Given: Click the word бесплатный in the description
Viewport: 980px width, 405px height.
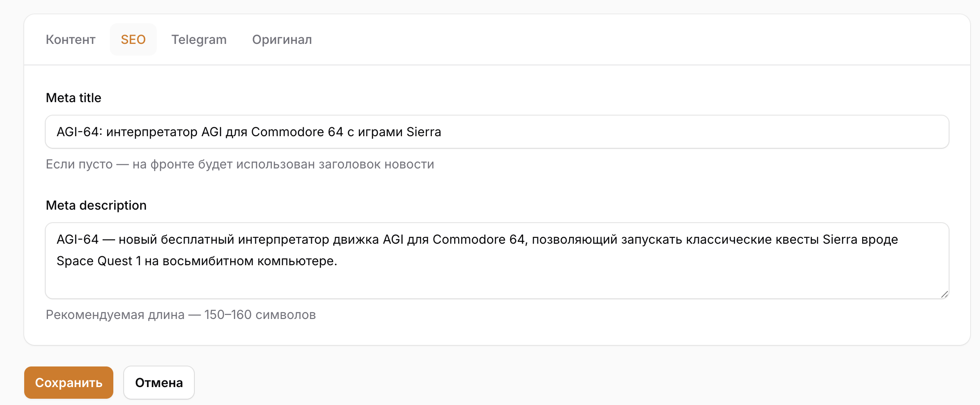Looking at the screenshot, I should [198, 239].
